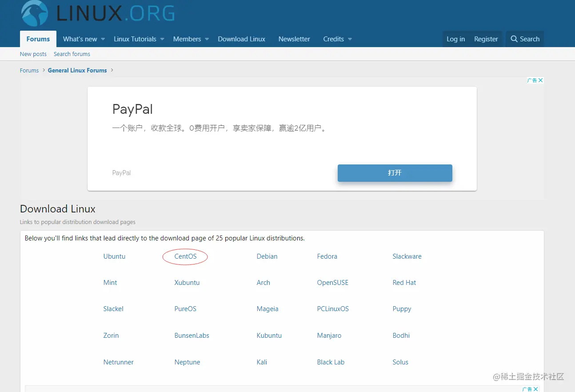The image size is (575, 392).
Task: Open the CentOS download link
Action: (185, 256)
